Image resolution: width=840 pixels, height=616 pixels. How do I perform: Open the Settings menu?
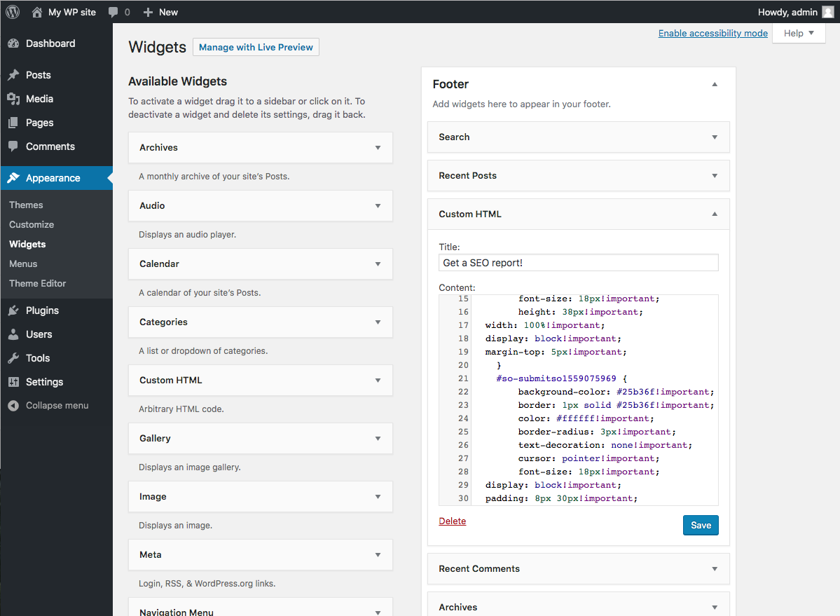pyautogui.click(x=44, y=382)
